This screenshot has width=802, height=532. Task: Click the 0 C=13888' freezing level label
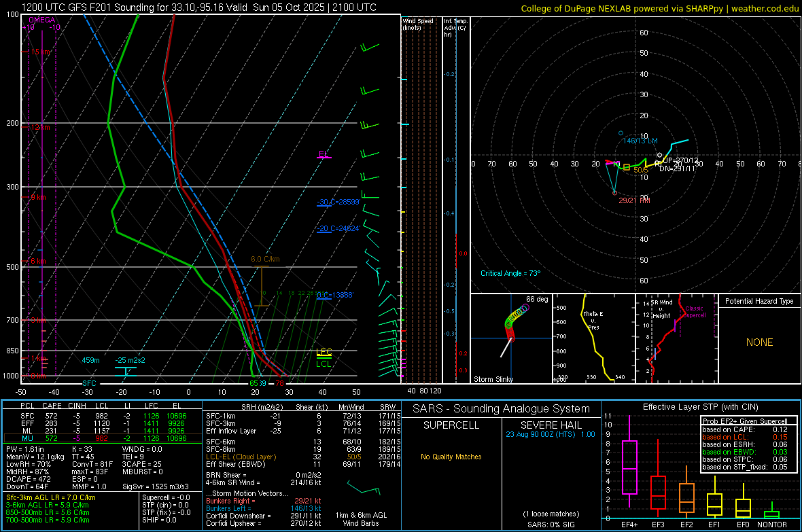pyautogui.click(x=335, y=295)
